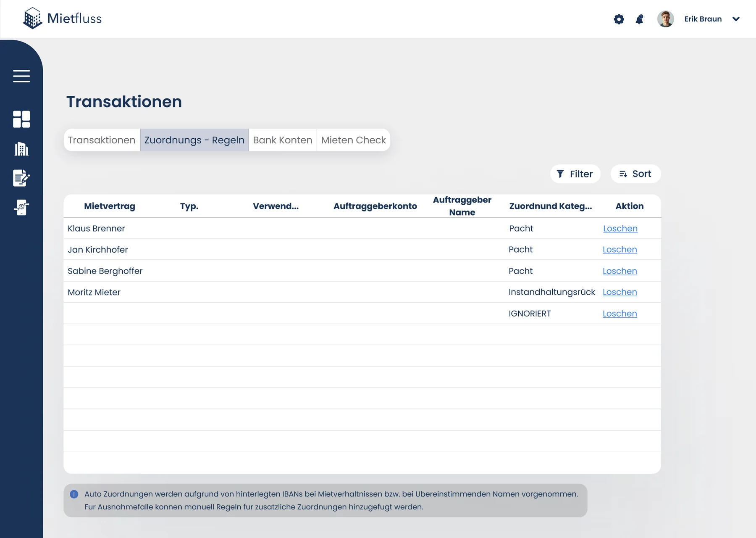Click Pacht in the Klaus Brenner row
Screen dimensions: 756x538
521,229
